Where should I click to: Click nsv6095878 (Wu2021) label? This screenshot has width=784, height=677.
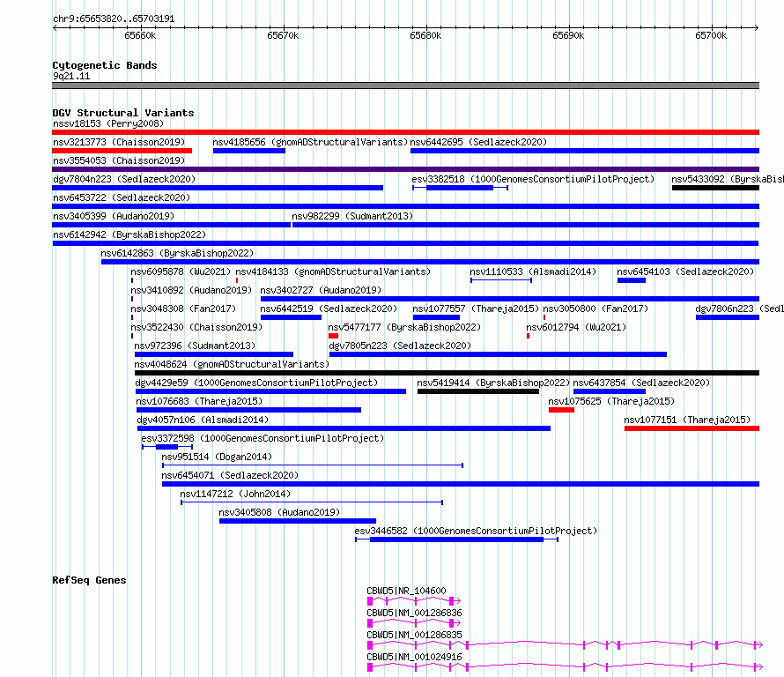tap(181, 272)
